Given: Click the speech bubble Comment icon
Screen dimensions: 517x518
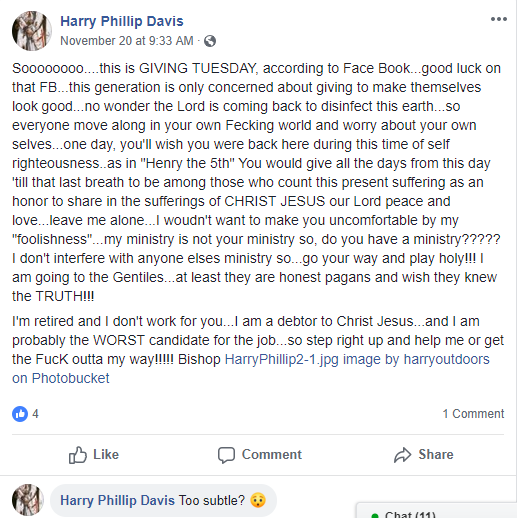Looking at the screenshot, I should [226, 455].
